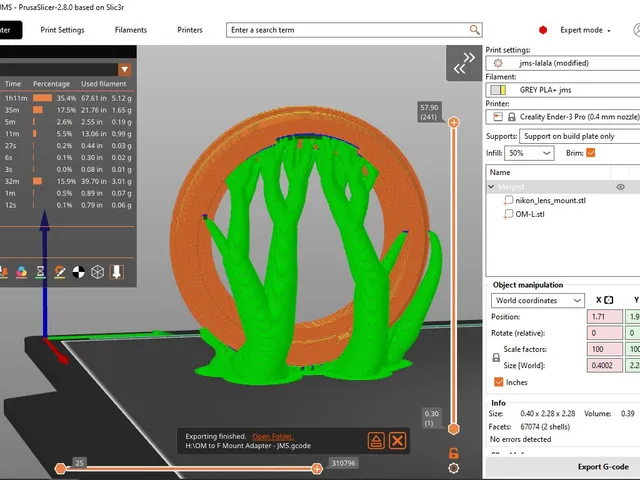This screenshot has height=480, width=640.
Task: Click the X axis mirror icon
Action: tap(609, 300)
